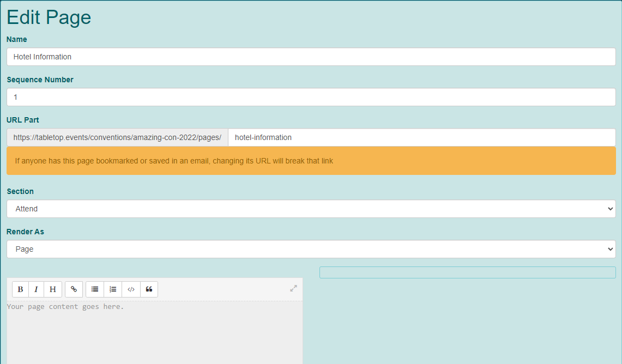Open the Render As dropdown showing Page

pos(311,249)
